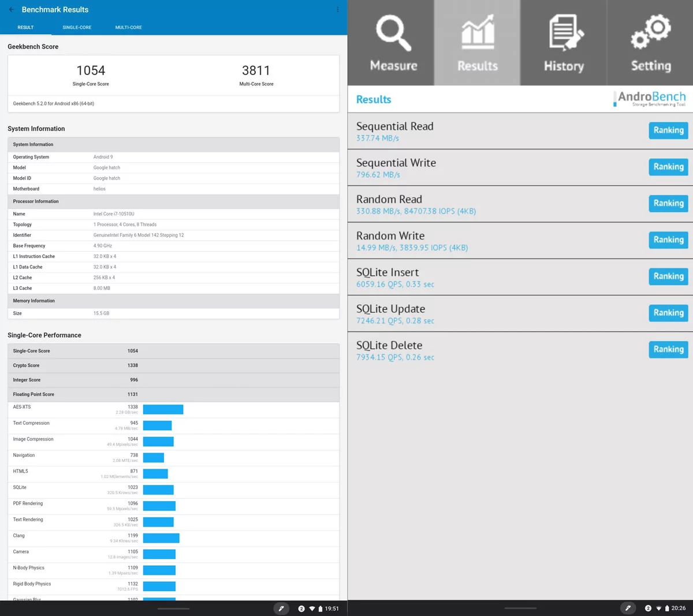
Task: Click the Navigation 738 result row
Action: click(x=173, y=458)
